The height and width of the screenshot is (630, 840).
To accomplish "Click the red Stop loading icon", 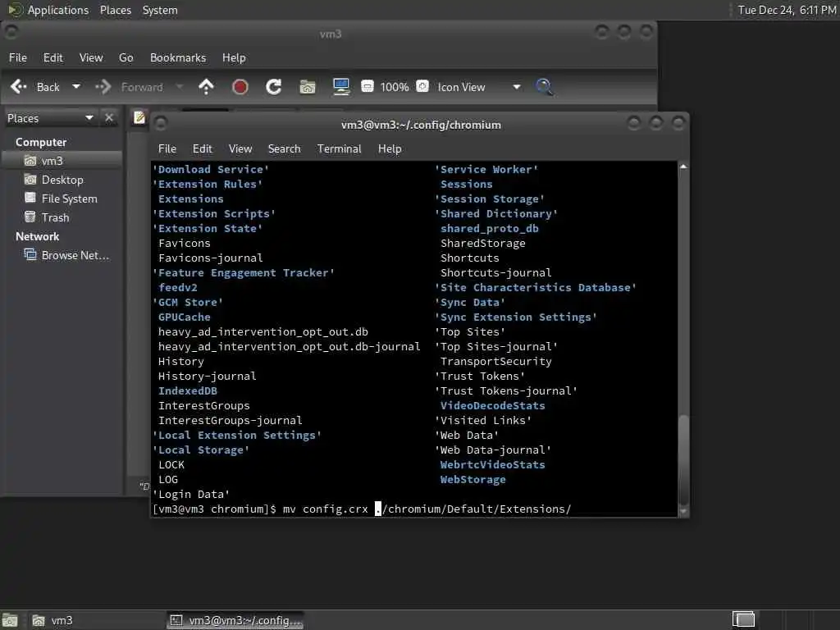I will pos(240,87).
